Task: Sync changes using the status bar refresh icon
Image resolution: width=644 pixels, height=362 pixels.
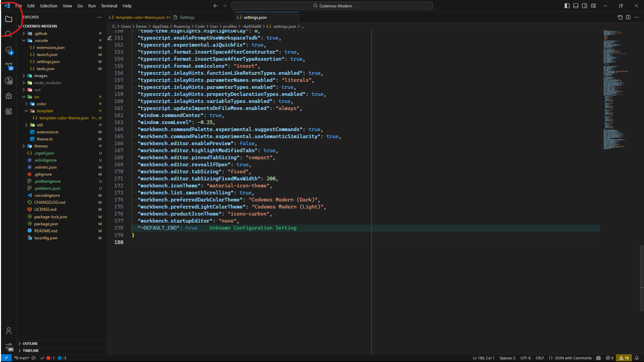Action: coord(33,358)
